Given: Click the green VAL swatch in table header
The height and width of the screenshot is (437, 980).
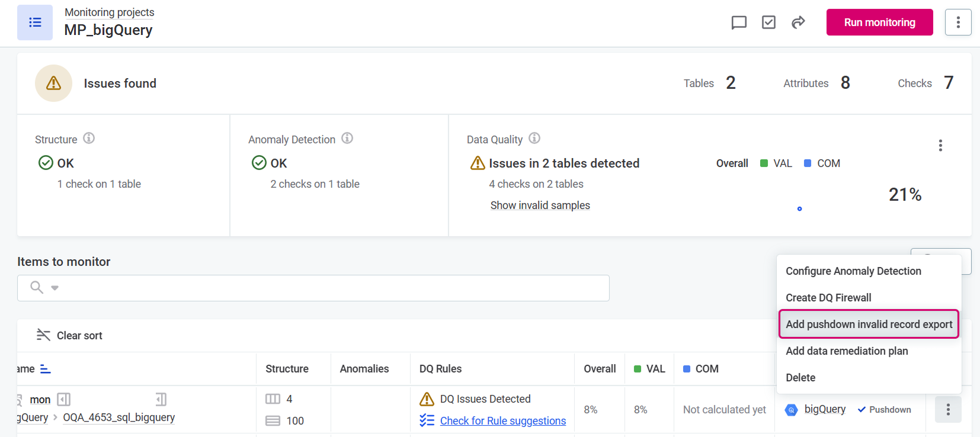Looking at the screenshot, I should [x=638, y=369].
